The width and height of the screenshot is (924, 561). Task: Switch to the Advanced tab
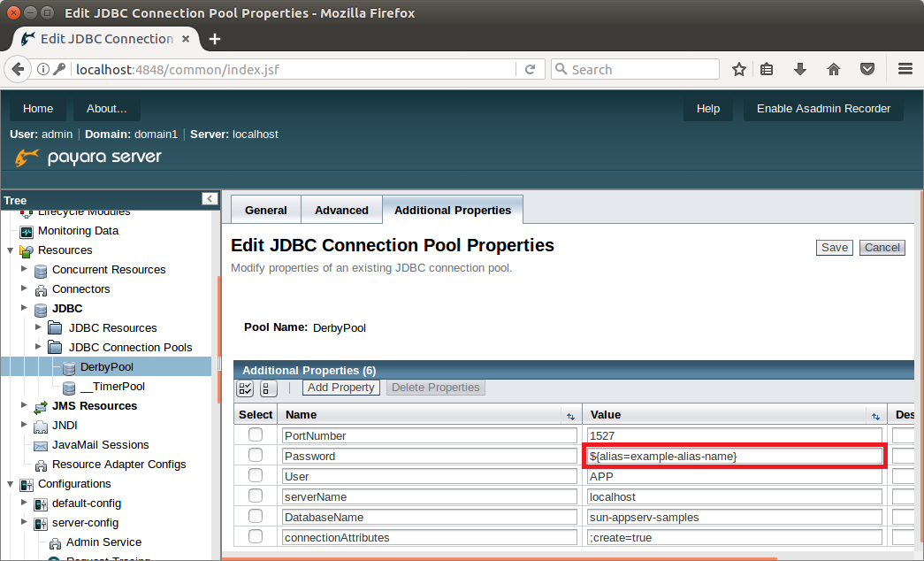click(x=341, y=210)
